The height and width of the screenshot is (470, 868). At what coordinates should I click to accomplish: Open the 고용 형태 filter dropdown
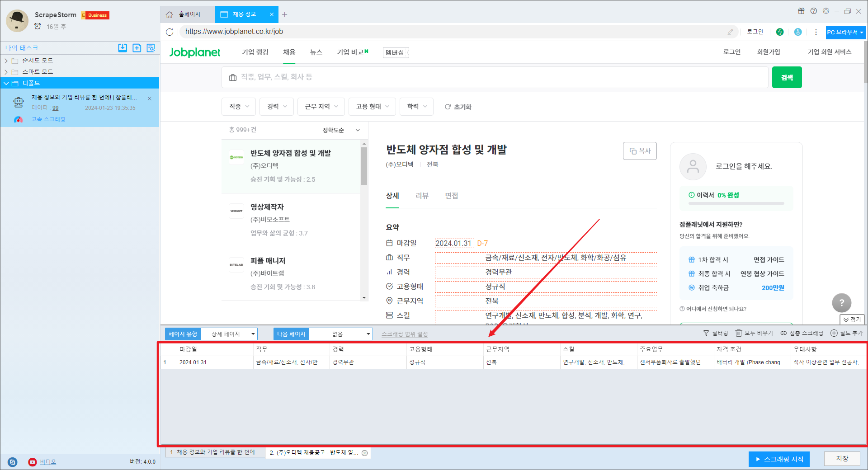(373, 107)
